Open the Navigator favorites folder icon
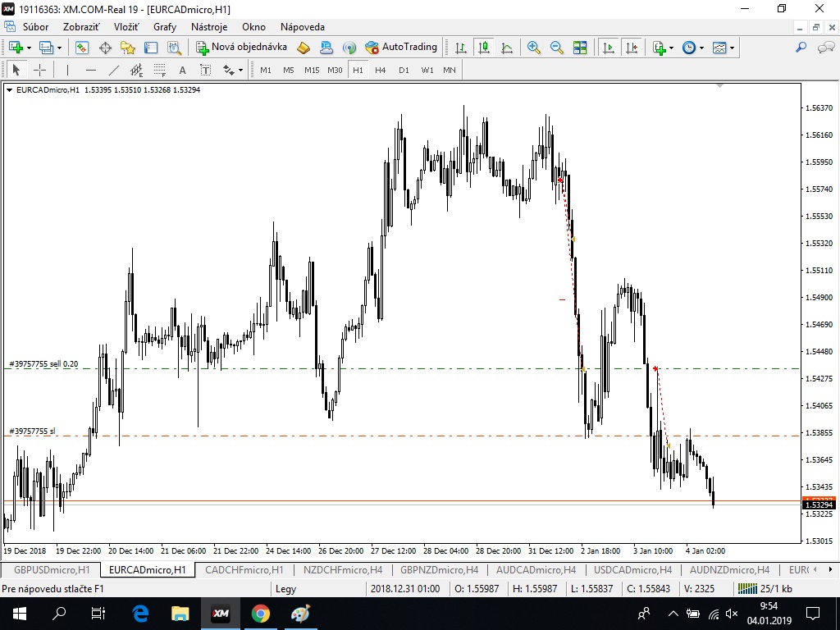840x630 pixels. [128, 48]
